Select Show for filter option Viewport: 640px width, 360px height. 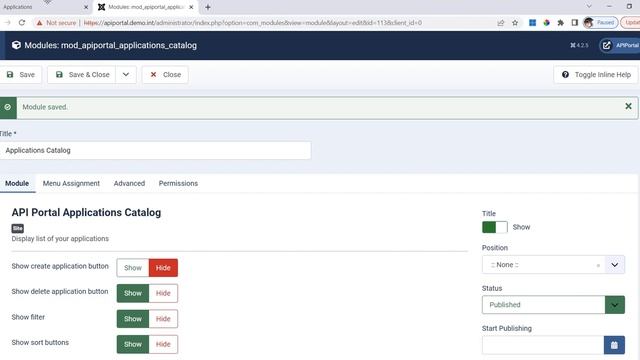click(x=133, y=319)
